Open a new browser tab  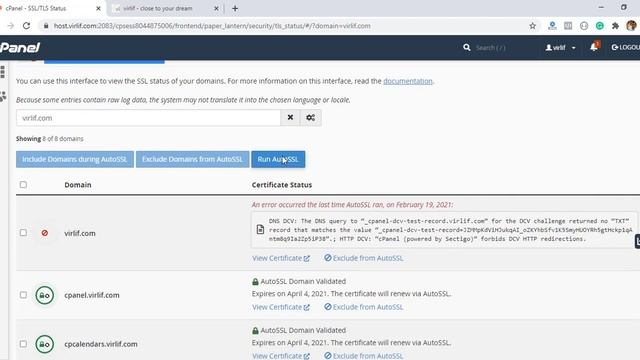pyautogui.click(x=235, y=8)
